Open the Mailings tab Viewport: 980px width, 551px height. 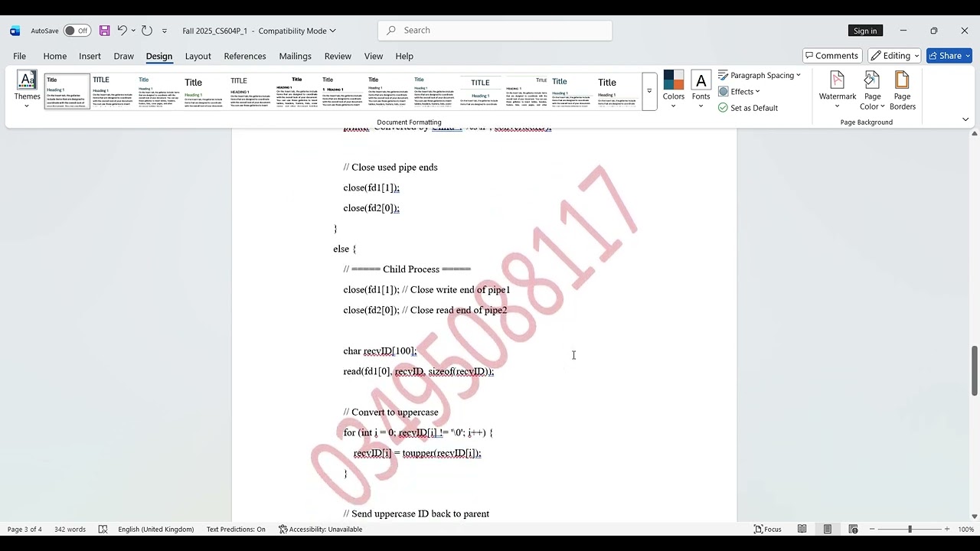point(295,56)
